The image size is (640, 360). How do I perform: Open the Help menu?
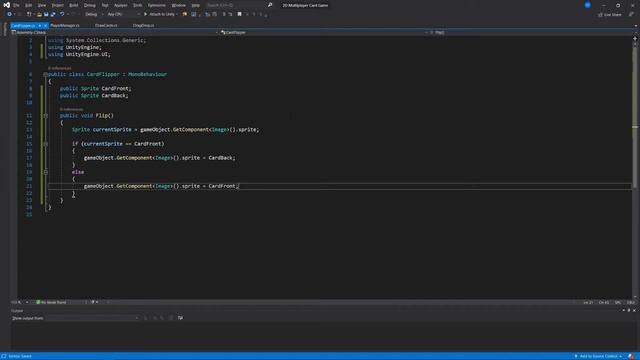(x=196, y=5)
